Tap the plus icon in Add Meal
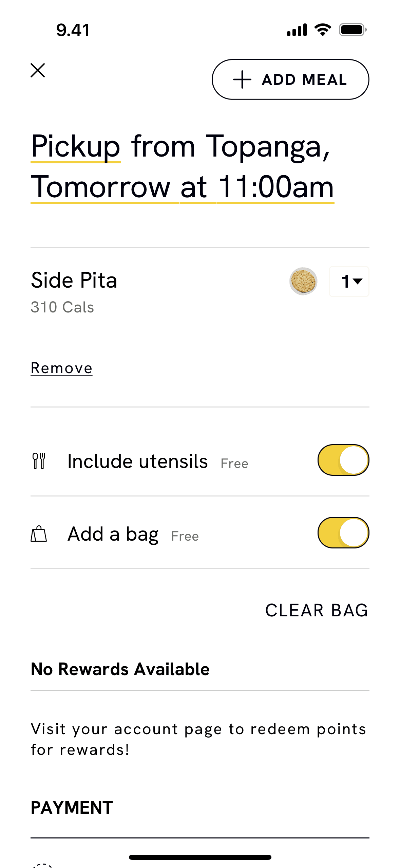 242,80
